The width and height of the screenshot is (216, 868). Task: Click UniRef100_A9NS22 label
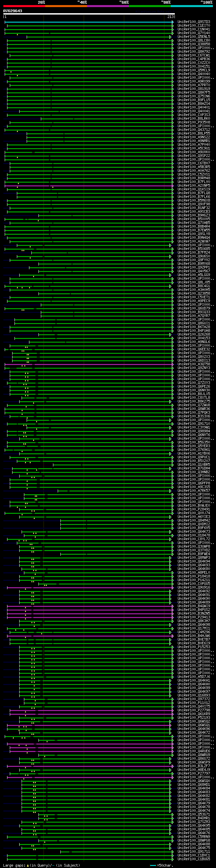click(194, 137)
